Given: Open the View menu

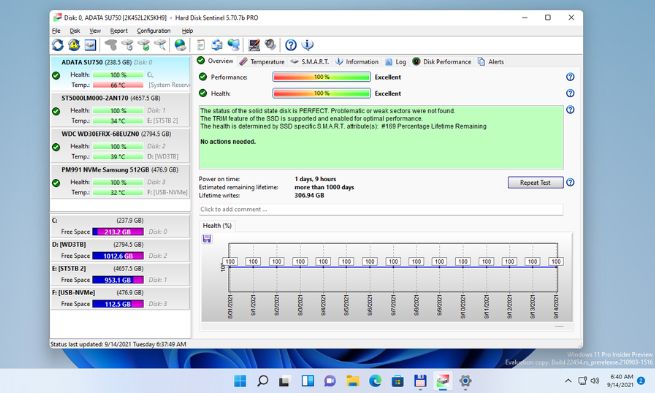Looking at the screenshot, I should [95, 31].
